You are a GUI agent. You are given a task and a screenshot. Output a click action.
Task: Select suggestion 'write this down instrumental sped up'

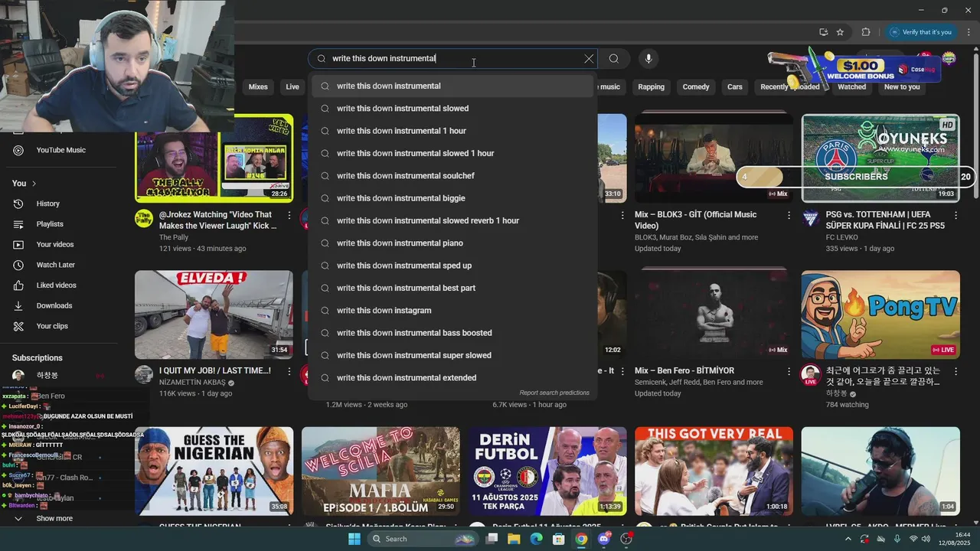point(452,266)
